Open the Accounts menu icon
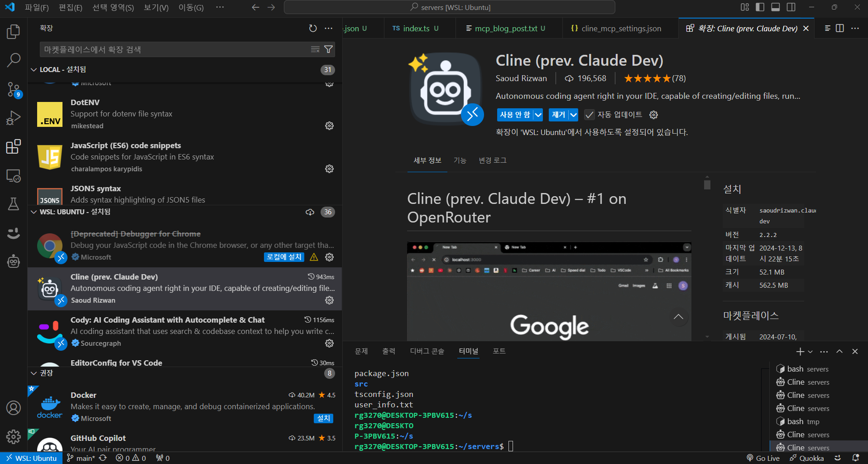The image size is (868, 464). (14, 408)
